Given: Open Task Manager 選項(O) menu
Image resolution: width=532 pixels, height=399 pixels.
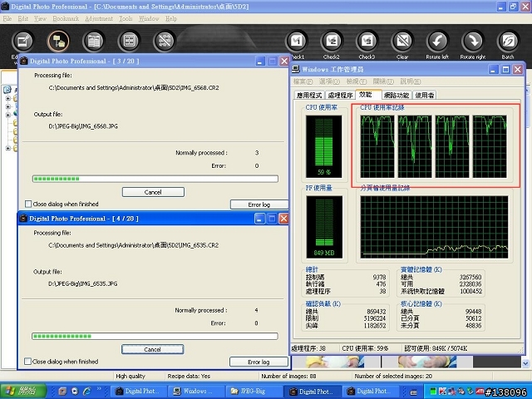Looking at the screenshot, I should (x=329, y=81).
